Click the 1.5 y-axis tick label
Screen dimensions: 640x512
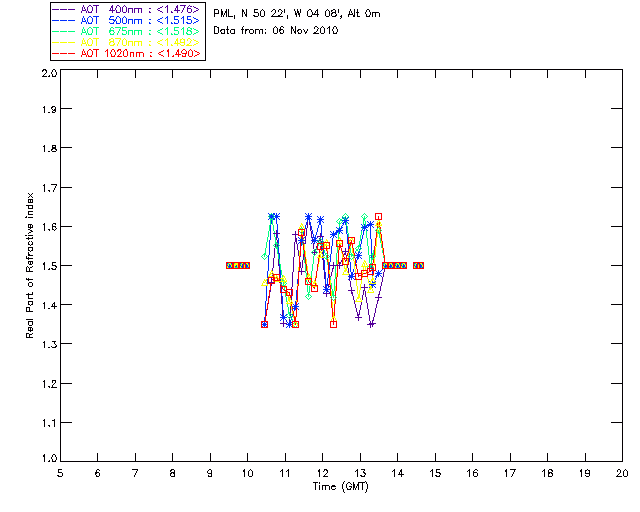[49, 266]
